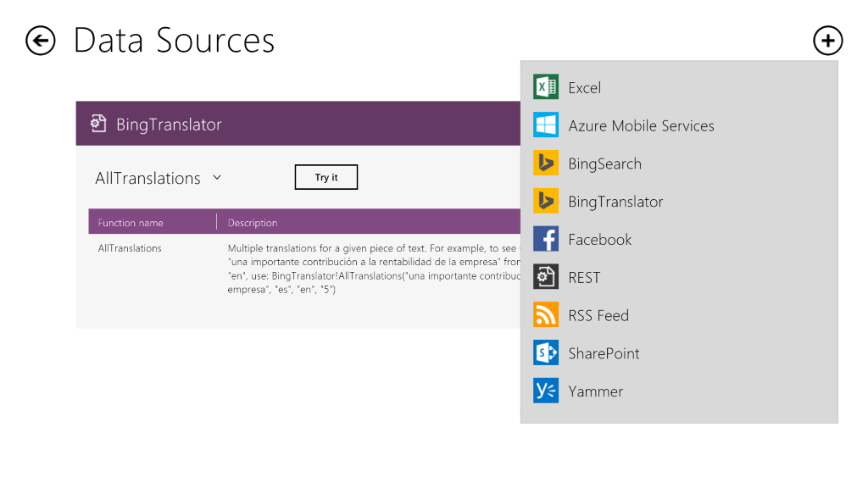Click the plus button to add a data source
The image size is (868, 488).
(x=828, y=40)
